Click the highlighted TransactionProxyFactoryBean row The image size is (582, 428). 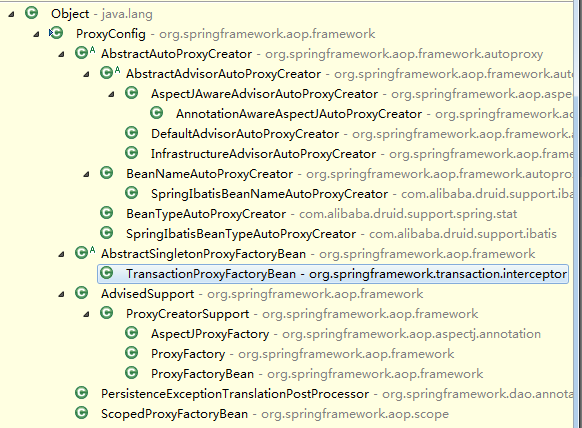click(x=333, y=274)
